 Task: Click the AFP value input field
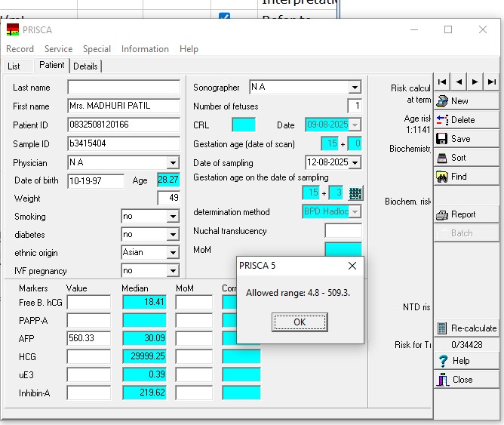[x=88, y=338]
